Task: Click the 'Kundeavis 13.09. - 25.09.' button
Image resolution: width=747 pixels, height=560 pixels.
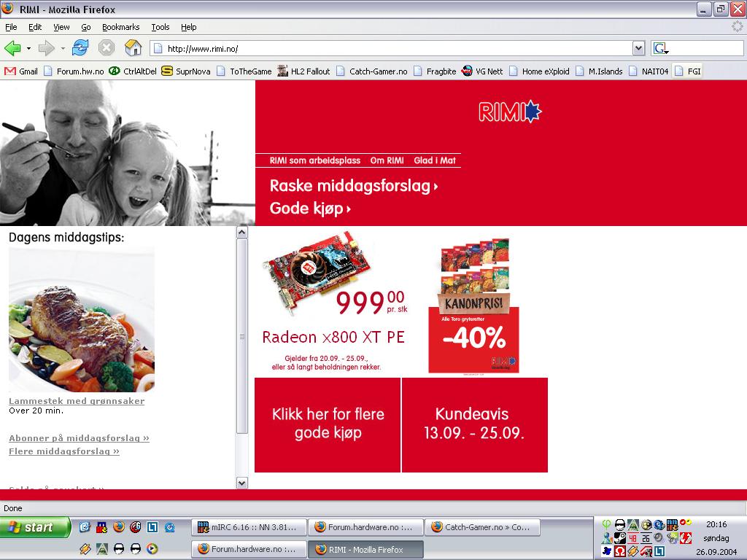Action: point(475,425)
